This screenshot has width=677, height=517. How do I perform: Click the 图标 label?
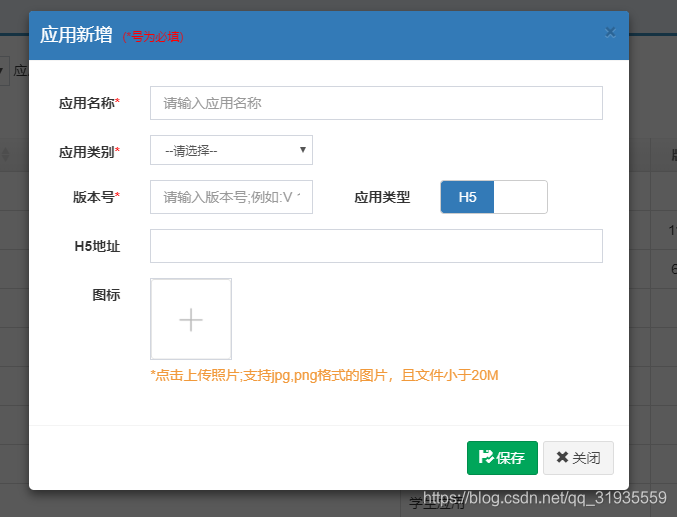point(106,295)
